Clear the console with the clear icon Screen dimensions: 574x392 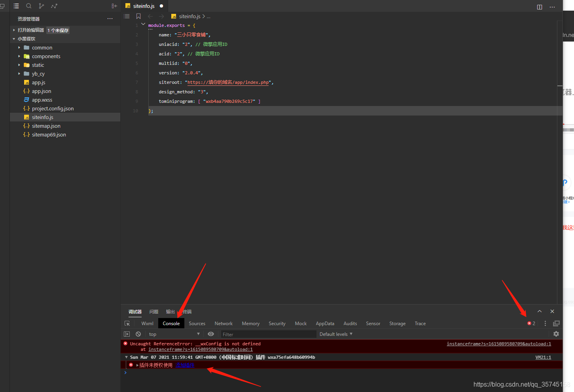tap(138, 334)
